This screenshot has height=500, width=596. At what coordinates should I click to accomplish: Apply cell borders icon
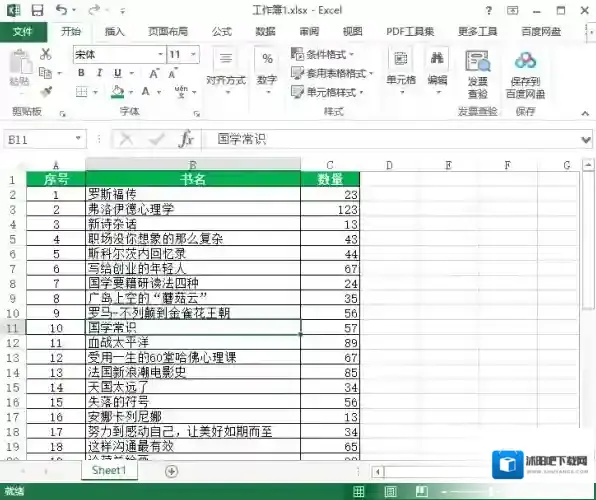point(82,92)
